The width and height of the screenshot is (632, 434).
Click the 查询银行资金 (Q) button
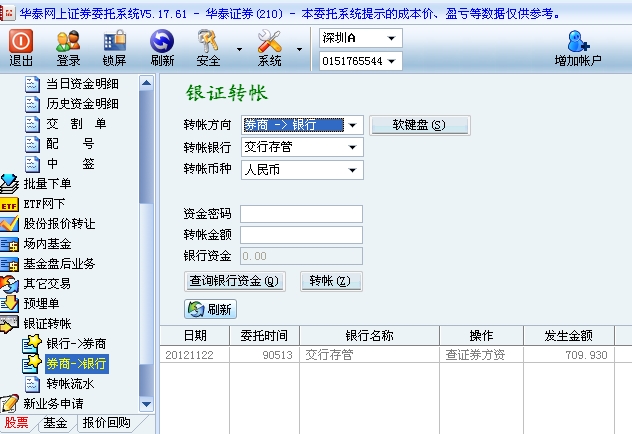coord(235,281)
